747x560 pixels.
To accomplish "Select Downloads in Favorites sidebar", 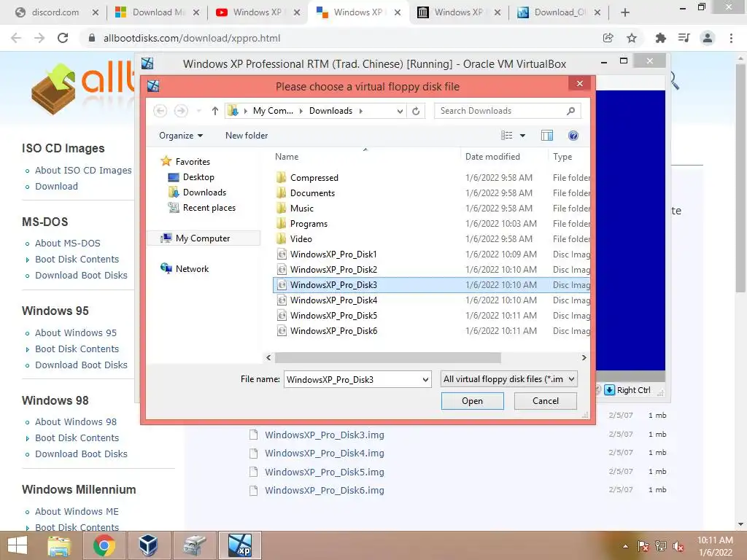I will tap(204, 192).
